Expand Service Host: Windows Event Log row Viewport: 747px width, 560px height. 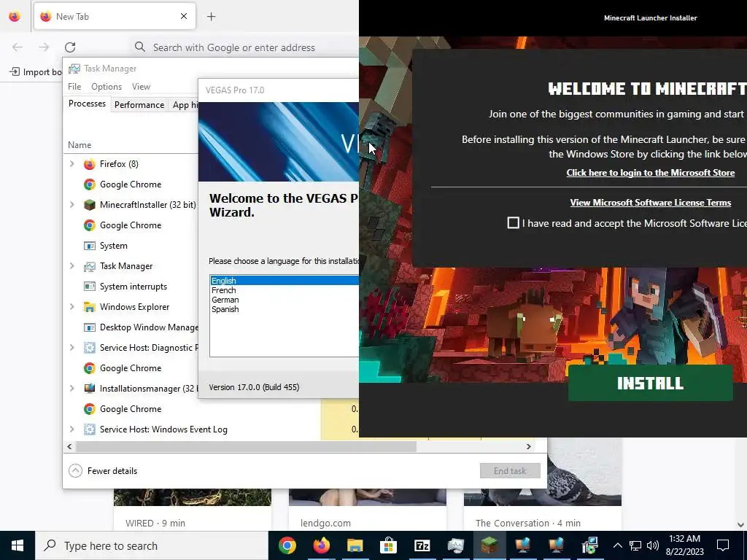[72, 429]
